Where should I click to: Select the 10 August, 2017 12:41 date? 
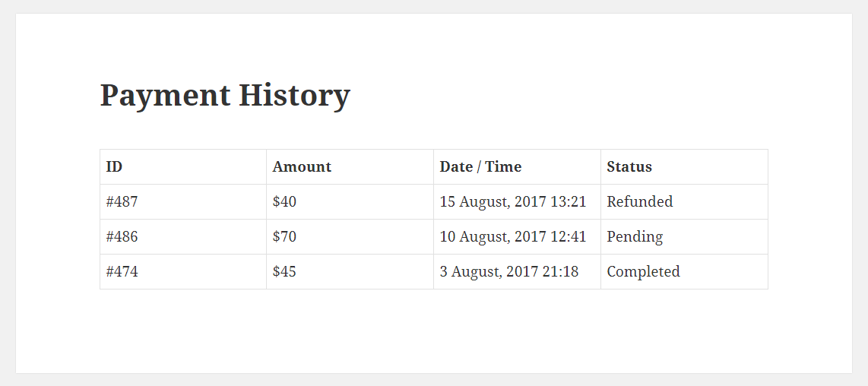coord(513,236)
